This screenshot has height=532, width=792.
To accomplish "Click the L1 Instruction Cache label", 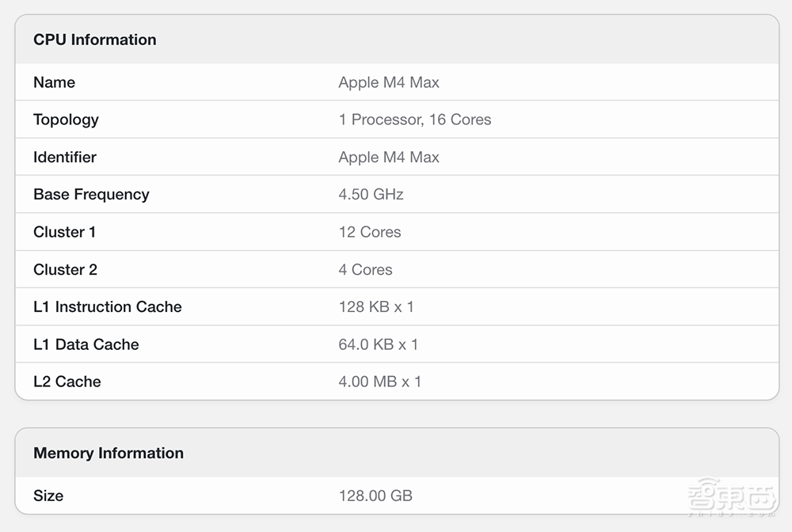I will pyautogui.click(x=107, y=306).
